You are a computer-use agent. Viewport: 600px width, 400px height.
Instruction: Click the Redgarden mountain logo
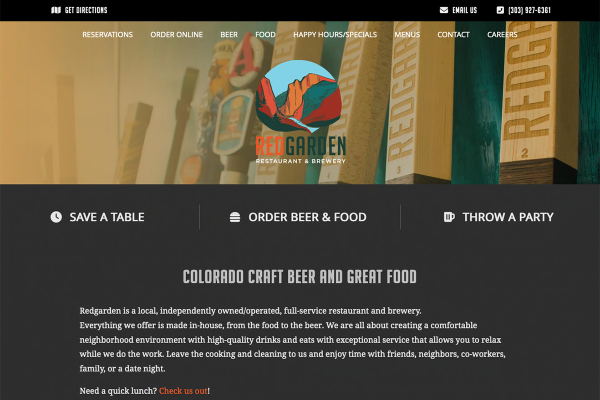click(300, 112)
